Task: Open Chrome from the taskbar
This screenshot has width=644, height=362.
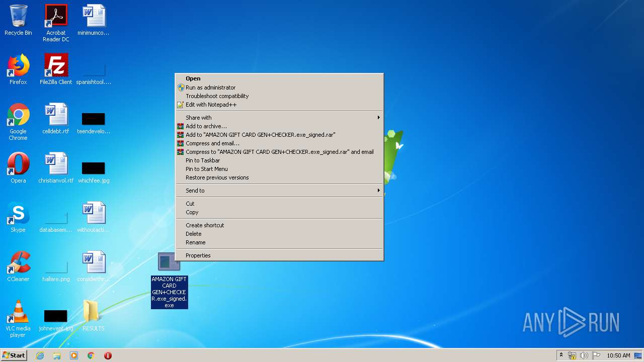Action: point(91,355)
